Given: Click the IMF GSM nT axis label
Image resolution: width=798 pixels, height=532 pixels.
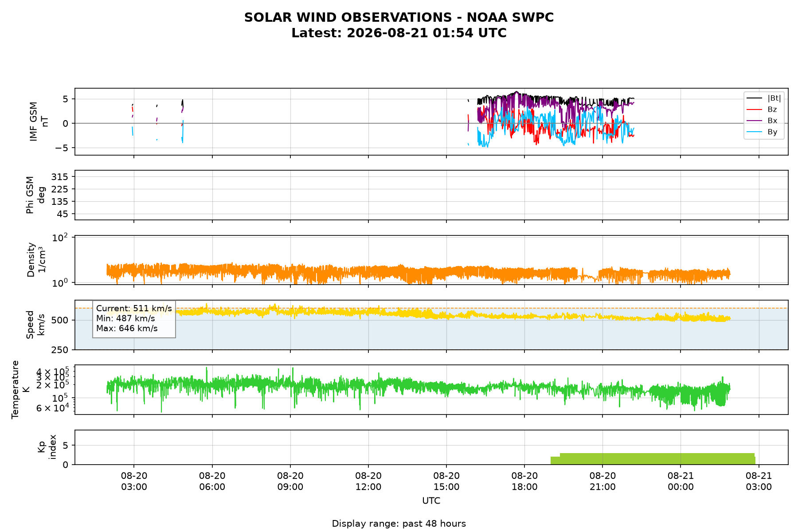Looking at the screenshot, I should tap(39, 121).
